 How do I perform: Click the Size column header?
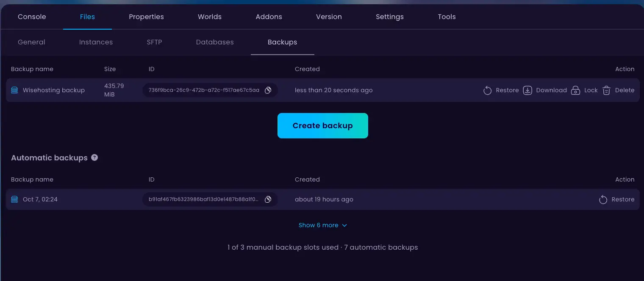tap(110, 69)
